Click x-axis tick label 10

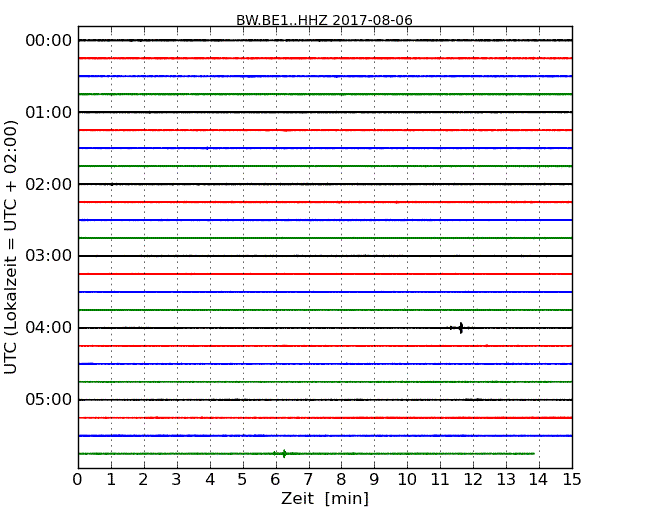point(407,480)
